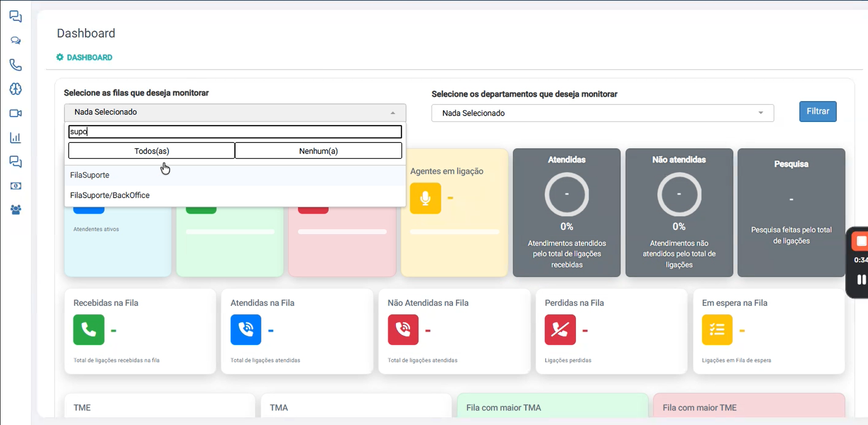Click the video camera sidebar icon
Viewport: 868px width, 425px height.
tap(16, 113)
